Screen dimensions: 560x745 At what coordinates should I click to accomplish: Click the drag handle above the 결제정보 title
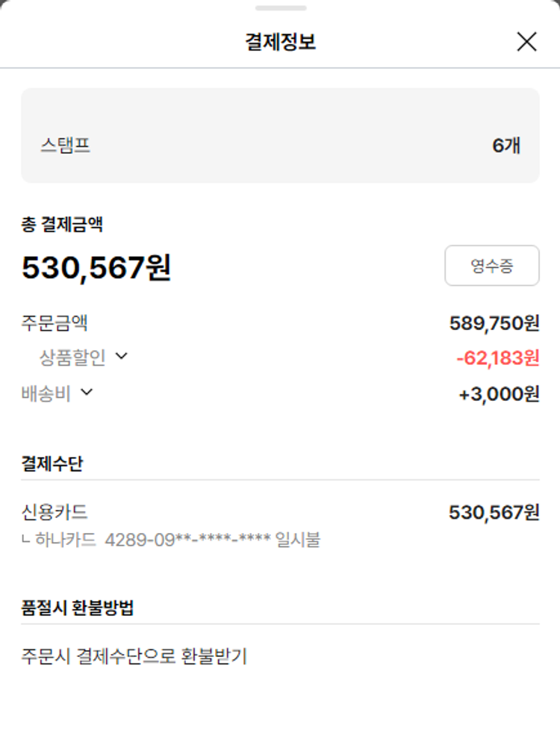pyautogui.click(x=280, y=8)
